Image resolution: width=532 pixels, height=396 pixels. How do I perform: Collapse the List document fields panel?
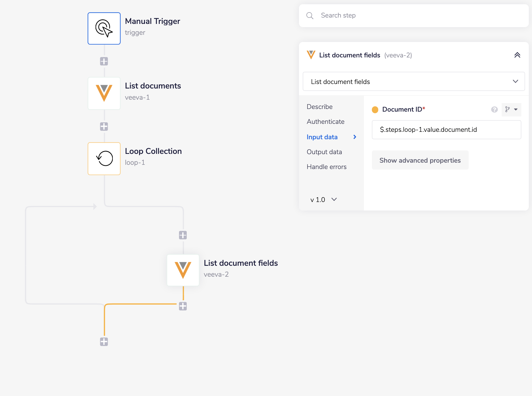(x=517, y=55)
